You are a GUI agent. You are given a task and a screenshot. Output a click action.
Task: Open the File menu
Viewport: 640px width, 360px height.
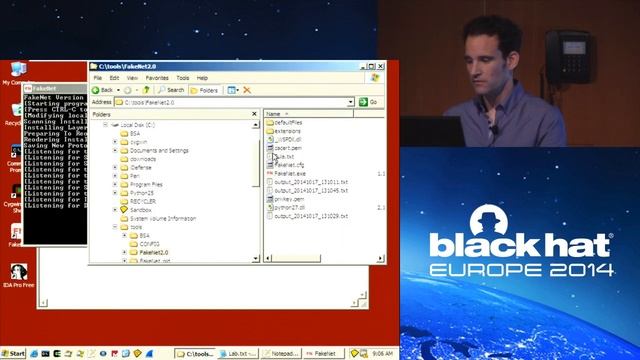[x=98, y=78]
